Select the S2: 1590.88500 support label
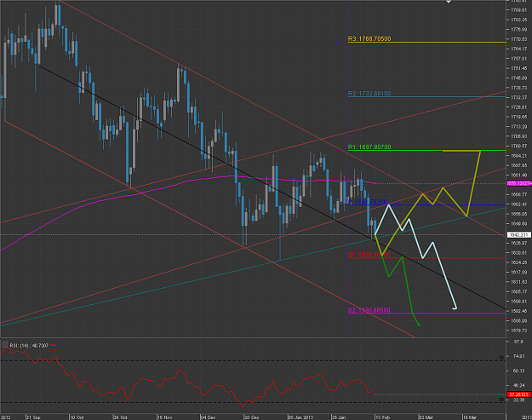532x420 pixels. [x=369, y=310]
